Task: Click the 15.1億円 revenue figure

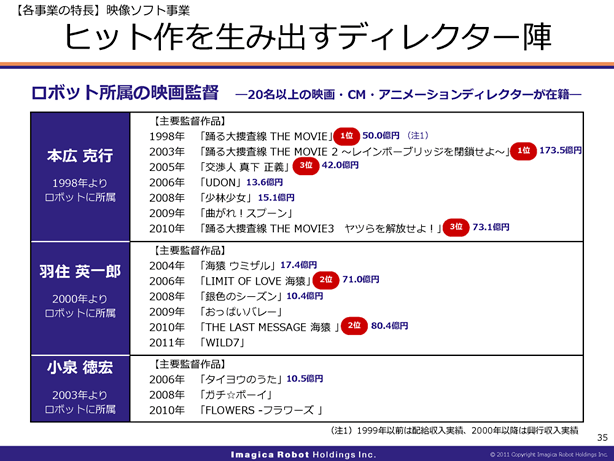Action: [x=276, y=197]
